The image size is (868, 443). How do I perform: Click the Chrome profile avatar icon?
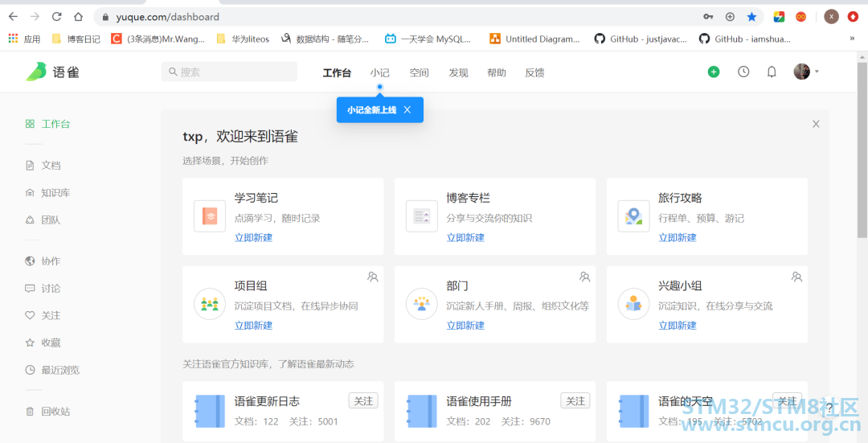coord(831,17)
